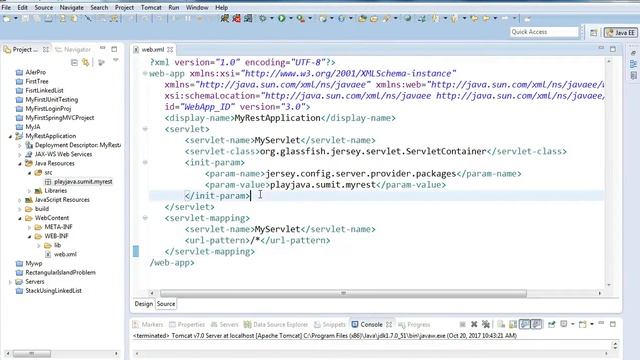The image size is (640, 360).
Task: Switch to the Markers tab
Action: (x=148, y=324)
